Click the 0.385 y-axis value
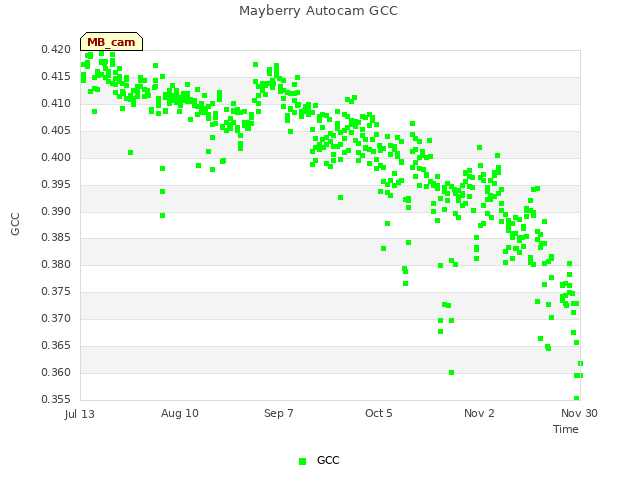This screenshot has width=640, height=480. [56, 237]
